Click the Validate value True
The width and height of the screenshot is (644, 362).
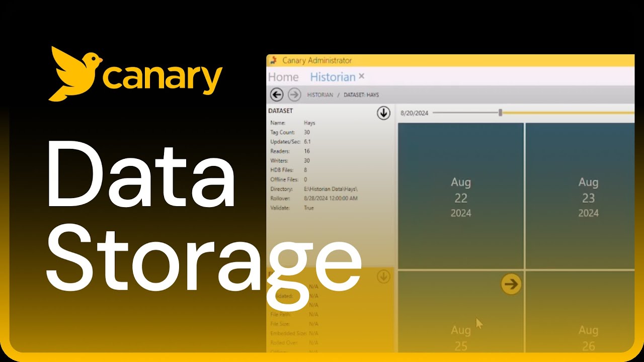pyautogui.click(x=309, y=208)
